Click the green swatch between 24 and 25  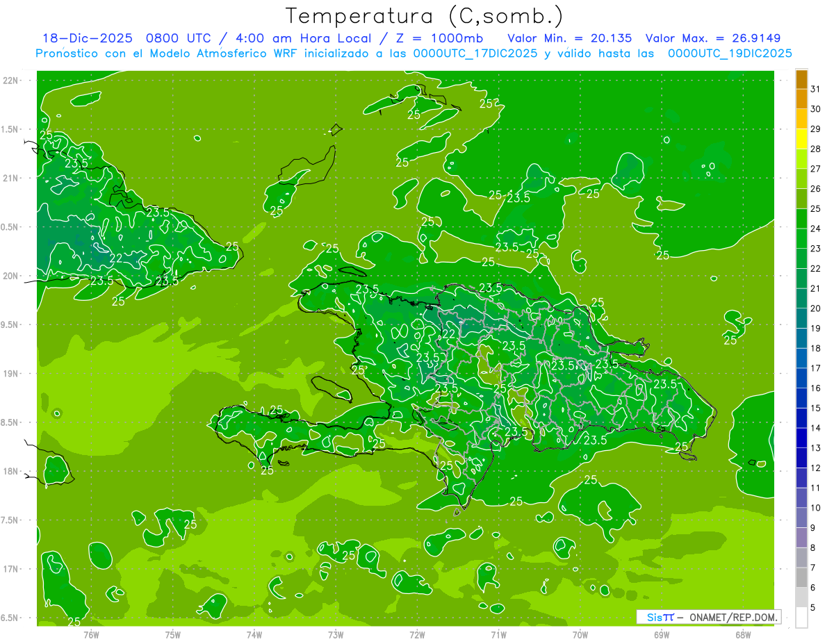(x=801, y=219)
